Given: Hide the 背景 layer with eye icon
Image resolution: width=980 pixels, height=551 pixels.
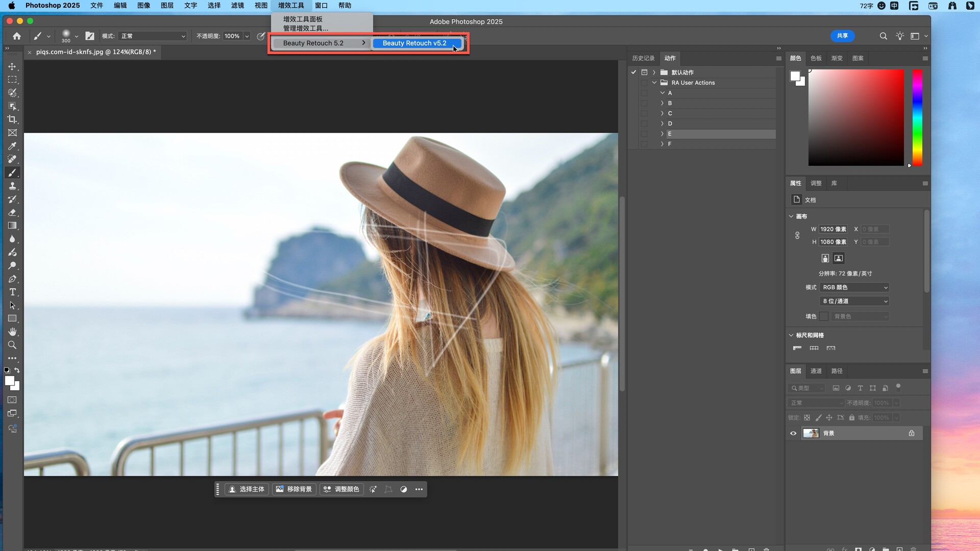Looking at the screenshot, I should pos(793,433).
